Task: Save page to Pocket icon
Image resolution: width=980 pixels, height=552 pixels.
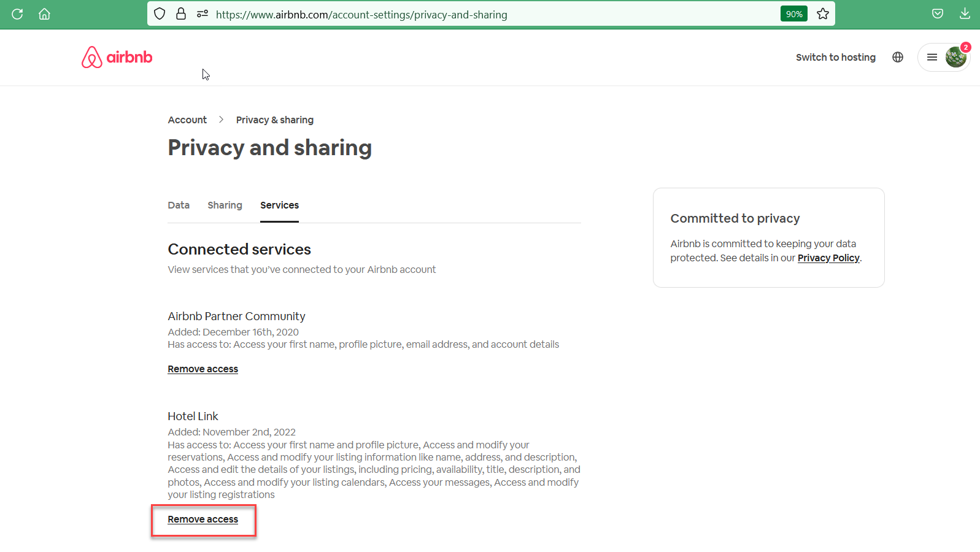Action: [938, 13]
